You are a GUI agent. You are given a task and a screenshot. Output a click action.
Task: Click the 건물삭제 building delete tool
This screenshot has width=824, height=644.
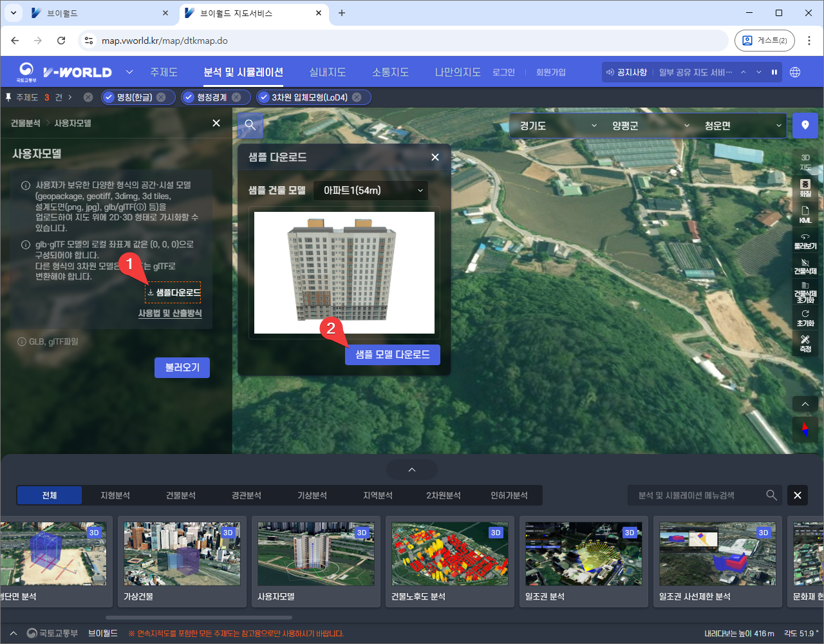click(x=805, y=266)
